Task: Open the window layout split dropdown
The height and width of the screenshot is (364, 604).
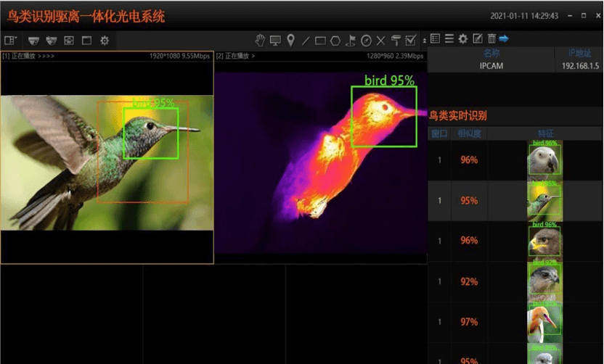Action: (x=11, y=41)
